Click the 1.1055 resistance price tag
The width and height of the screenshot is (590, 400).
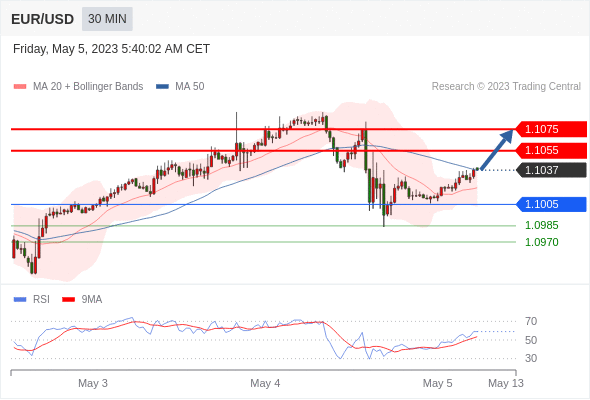551,151
